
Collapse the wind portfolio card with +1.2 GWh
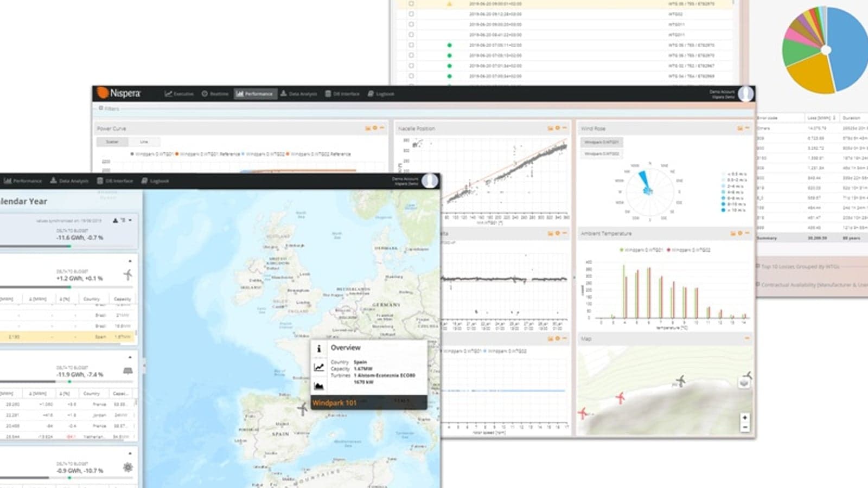pyautogui.click(x=130, y=261)
